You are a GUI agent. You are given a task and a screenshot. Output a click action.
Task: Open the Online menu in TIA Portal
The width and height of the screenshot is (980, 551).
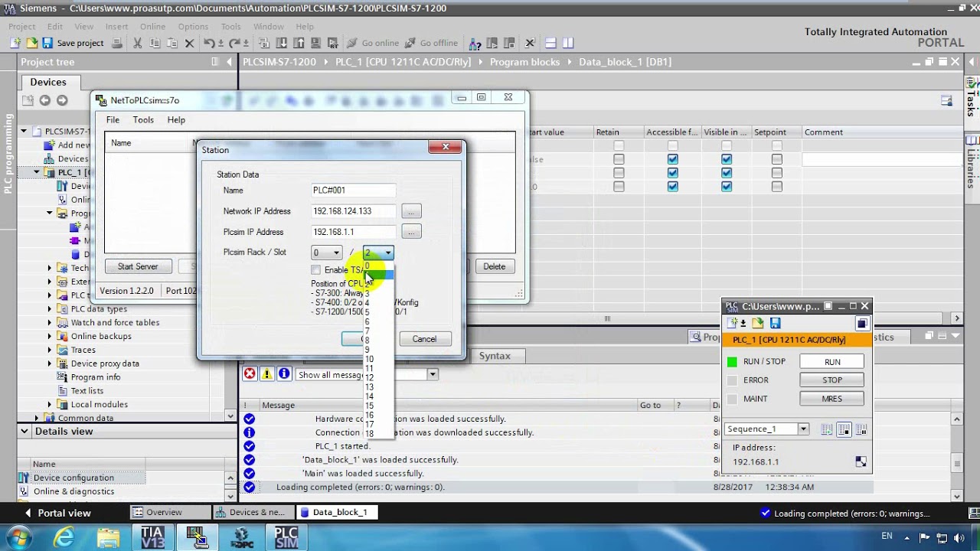[x=152, y=26]
